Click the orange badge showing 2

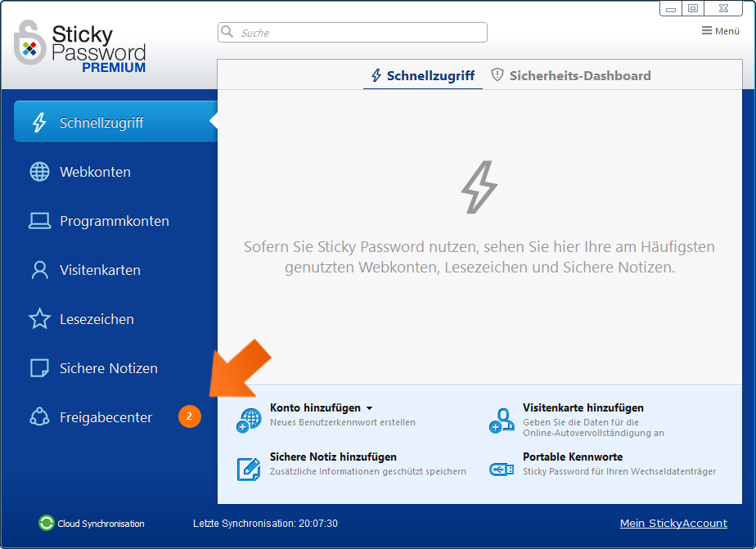pos(190,416)
